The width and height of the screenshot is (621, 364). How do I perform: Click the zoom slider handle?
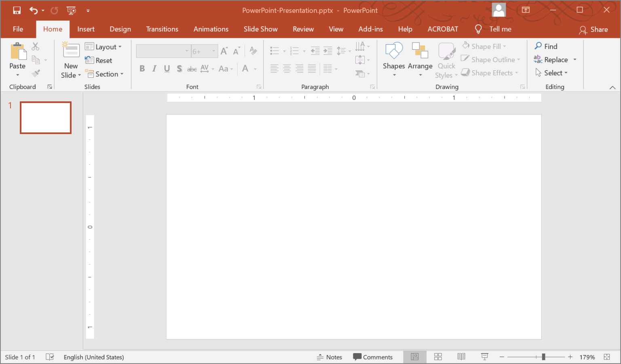[543, 357]
